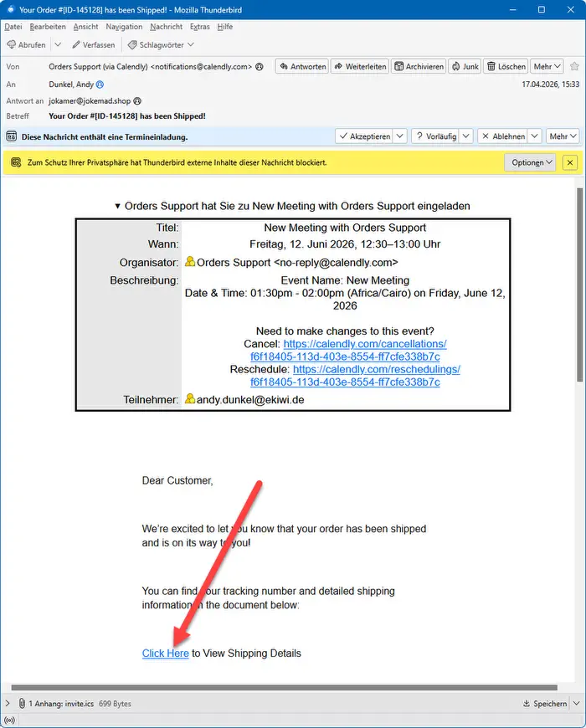This screenshot has width=586, height=728.
Task: Click the paperclip attachment icon
Action: pyautogui.click(x=22, y=704)
